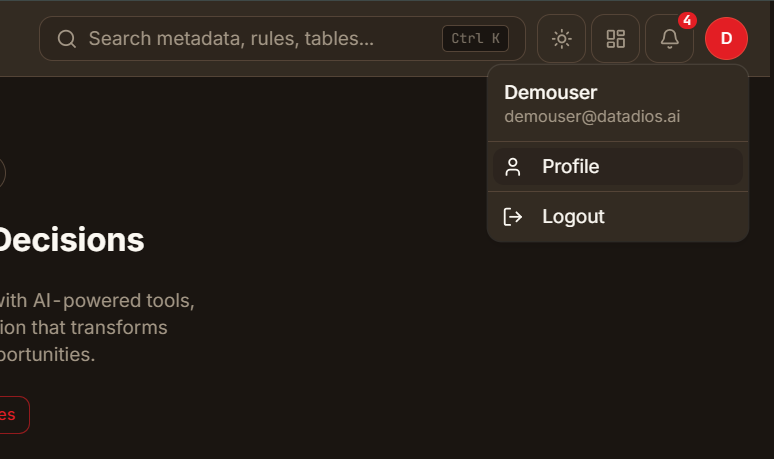Click the red outlined button ending in 'es'
The height and width of the screenshot is (459, 774).
[12, 415]
